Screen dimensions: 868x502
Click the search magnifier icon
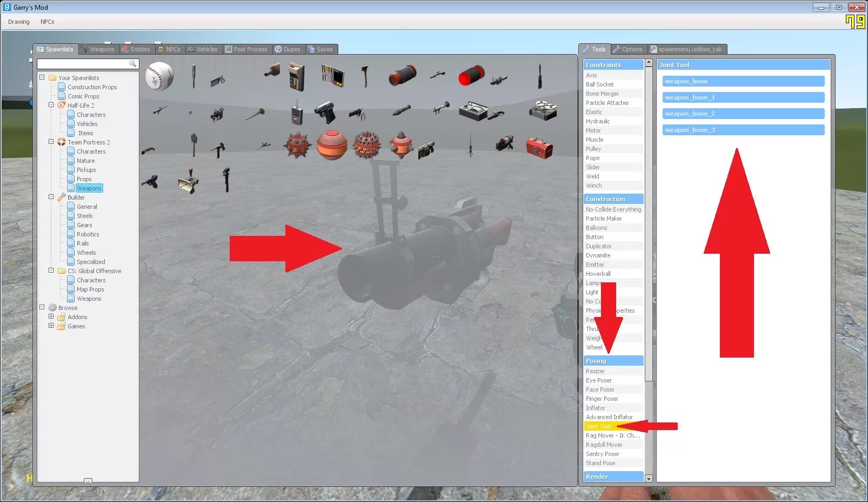tap(132, 64)
